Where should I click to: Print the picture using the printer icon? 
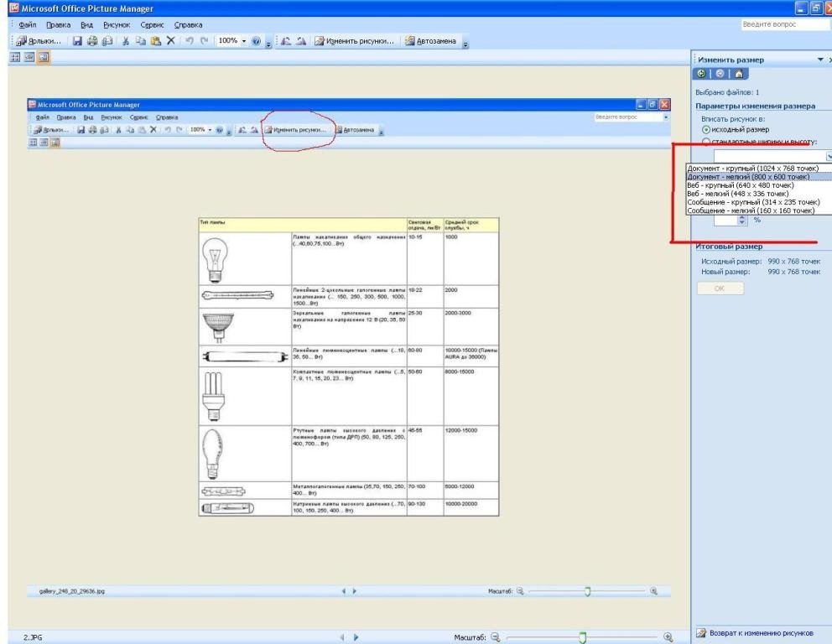tap(92, 41)
